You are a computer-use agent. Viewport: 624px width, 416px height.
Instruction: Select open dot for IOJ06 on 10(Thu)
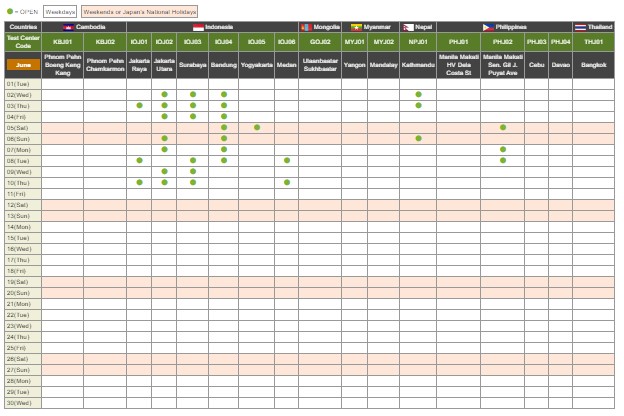pos(287,182)
